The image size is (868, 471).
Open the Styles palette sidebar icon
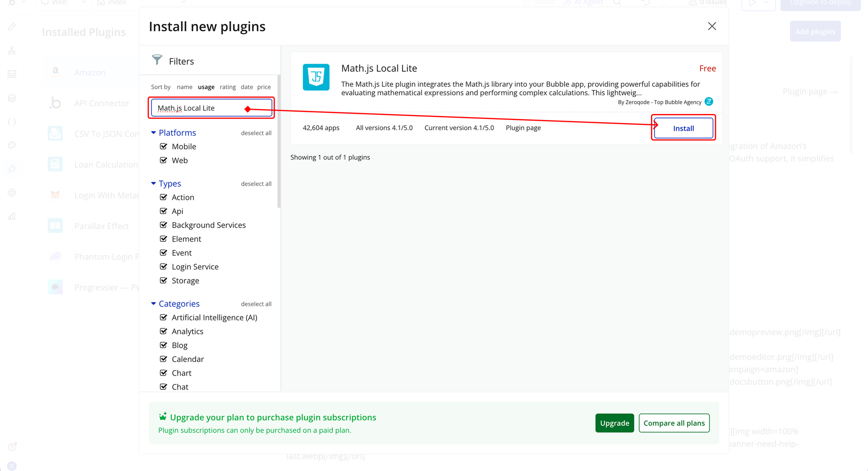pos(12,145)
